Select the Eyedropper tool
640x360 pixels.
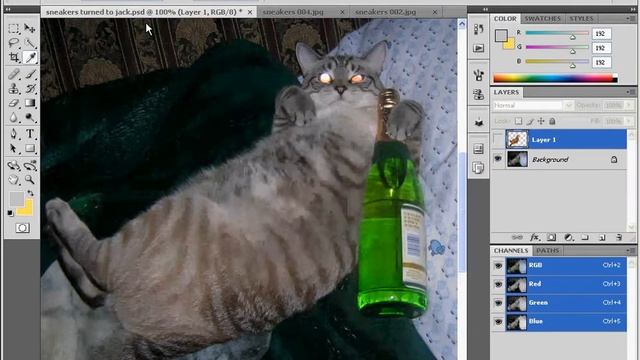pyautogui.click(x=30, y=58)
